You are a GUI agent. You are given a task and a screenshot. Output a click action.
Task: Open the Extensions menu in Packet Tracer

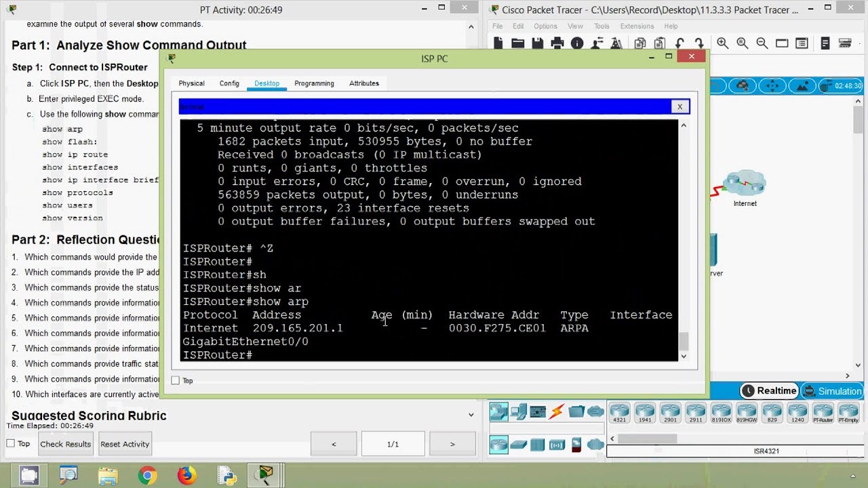[x=637, y=26]
